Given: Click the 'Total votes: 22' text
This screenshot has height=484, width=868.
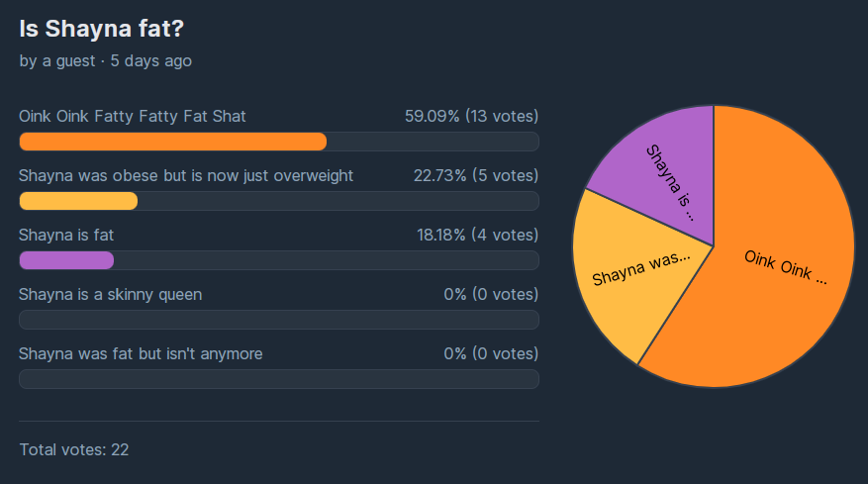Looking at the screenshot, I should [x=74, y=449].
